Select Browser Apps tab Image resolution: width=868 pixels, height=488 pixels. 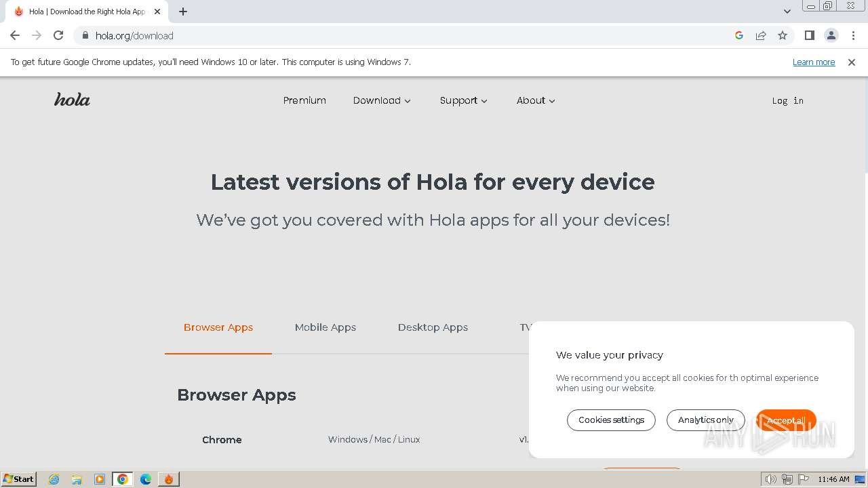(x=218, y=327)
